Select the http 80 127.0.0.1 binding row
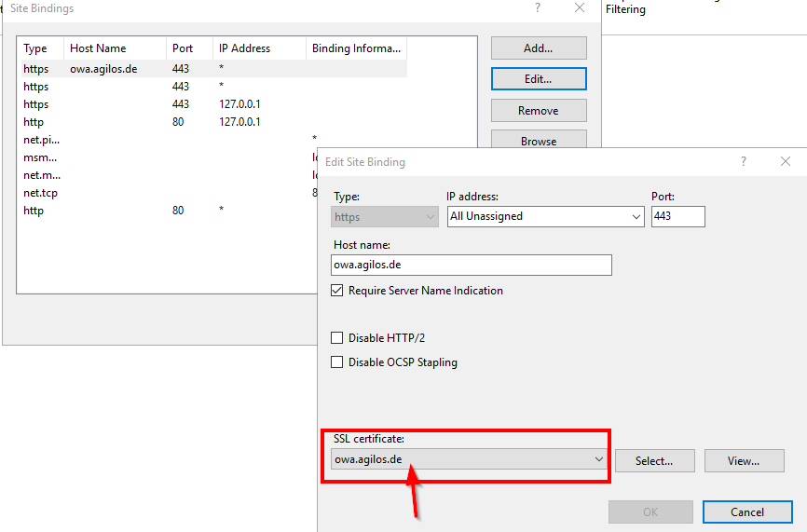This screenshot has height=532, width=807. pyautogui.click(x=212, y=122)
